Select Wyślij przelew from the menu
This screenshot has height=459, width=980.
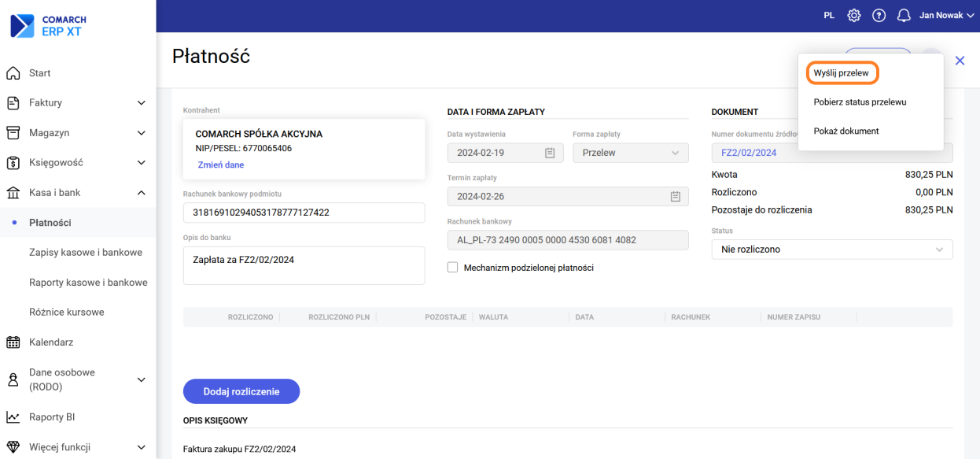tap(841, 72)
